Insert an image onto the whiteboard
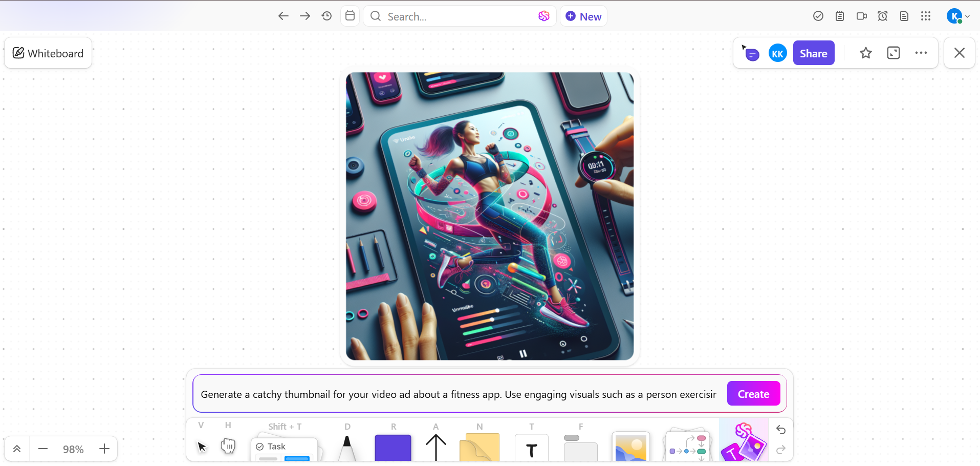The width and height of the screenshot is (980, 466). click(x=630, y=448)
